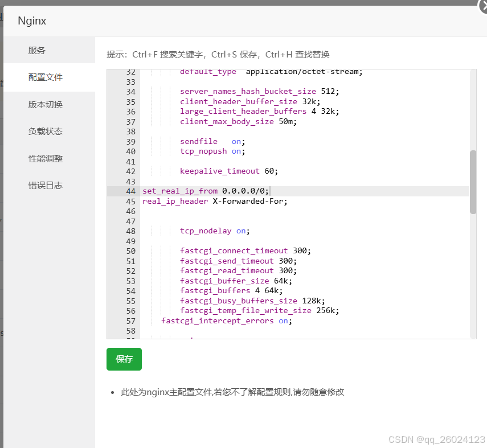The height and width of the screenshot is (448, 487).
Task: Click server_names_hash_bucket_size 512 line
Action: coord(259,91)
